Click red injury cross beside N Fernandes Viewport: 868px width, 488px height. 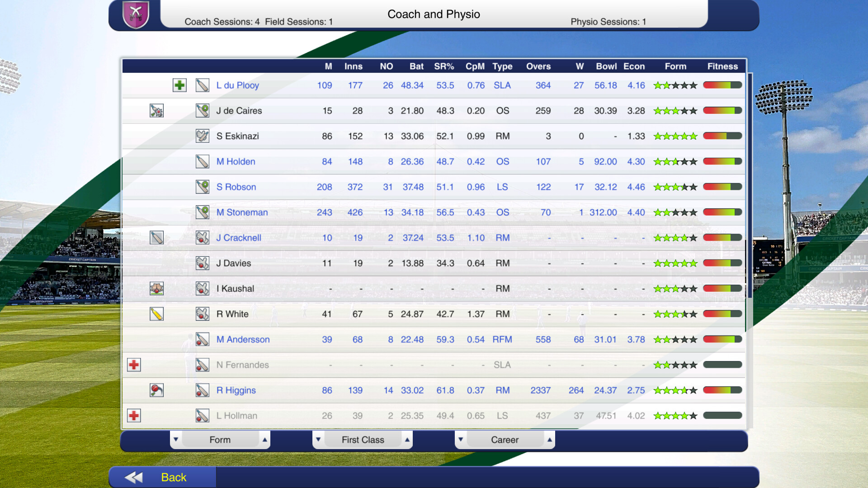coord(134,365)
